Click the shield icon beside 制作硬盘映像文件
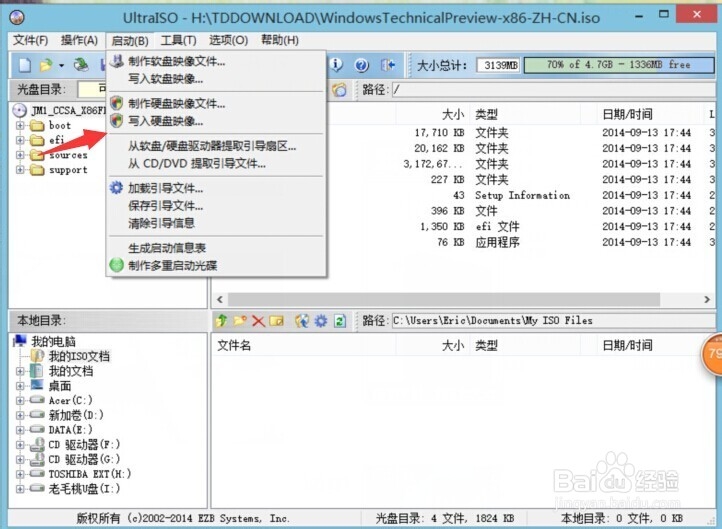This screenshot has height=529, width=722. point(117,103)
